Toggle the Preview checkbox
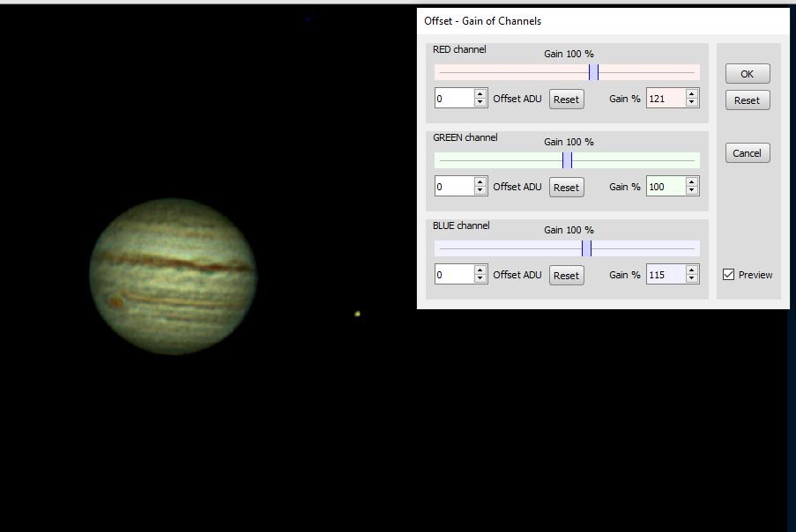 (x=728, y=275)
